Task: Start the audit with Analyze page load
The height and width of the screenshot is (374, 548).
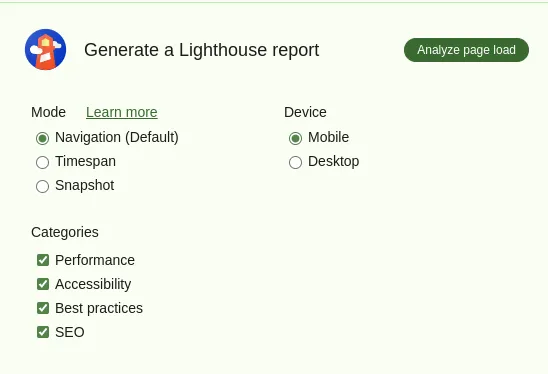Action: 466,50
